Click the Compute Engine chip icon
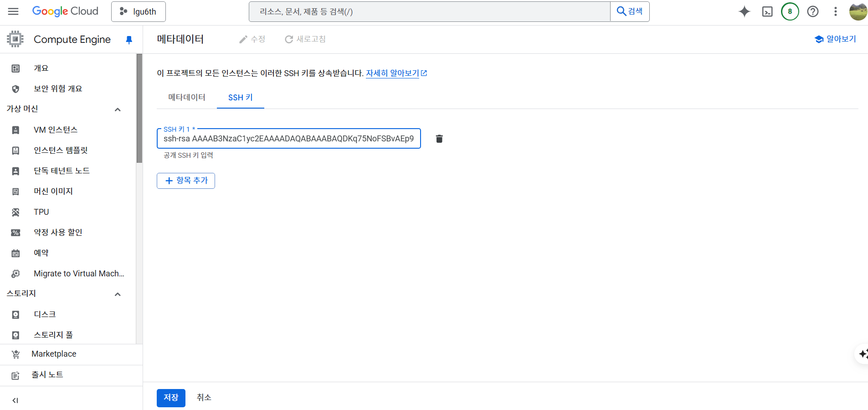This screenshot has width=868, height=410. point(15,39)
